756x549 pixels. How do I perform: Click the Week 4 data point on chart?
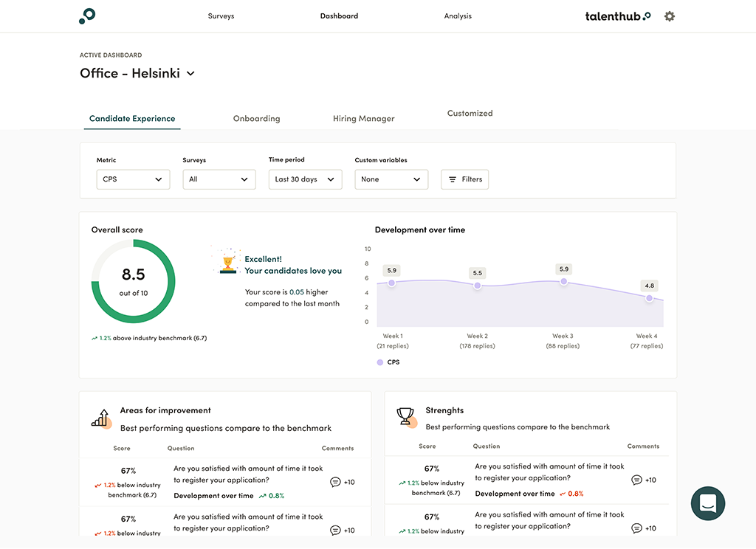(x=649, y=298)
